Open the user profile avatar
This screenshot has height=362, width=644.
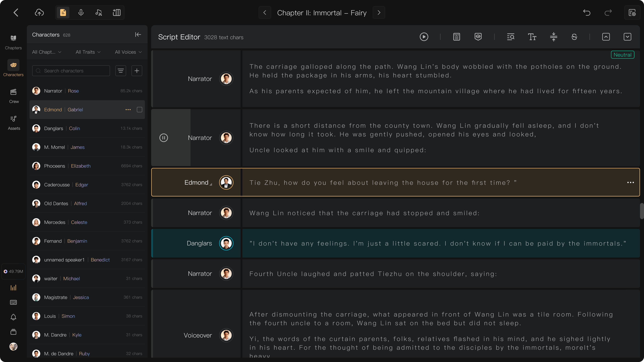pyautogui.click(x=13, y=347)
